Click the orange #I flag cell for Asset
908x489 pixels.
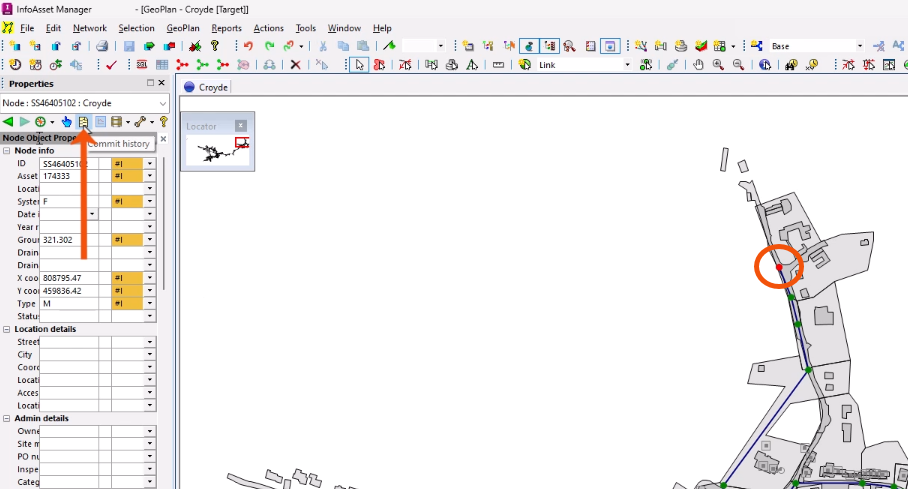point(127,176)
